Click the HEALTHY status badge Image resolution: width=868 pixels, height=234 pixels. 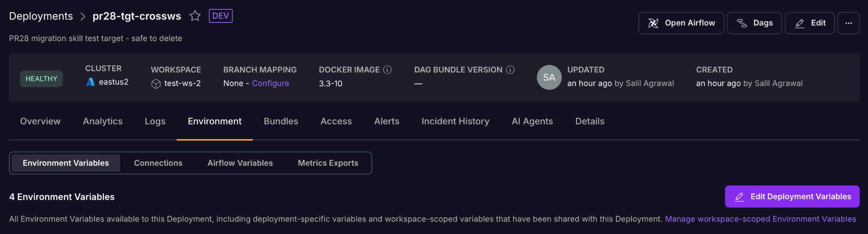click(x=41, y=78)
